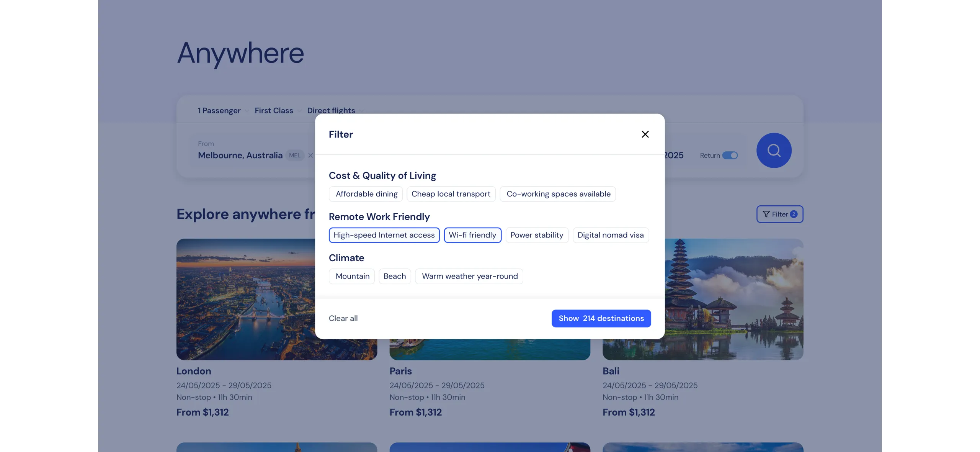Select Warm weather year-round chip

click(x=469, y=276)
